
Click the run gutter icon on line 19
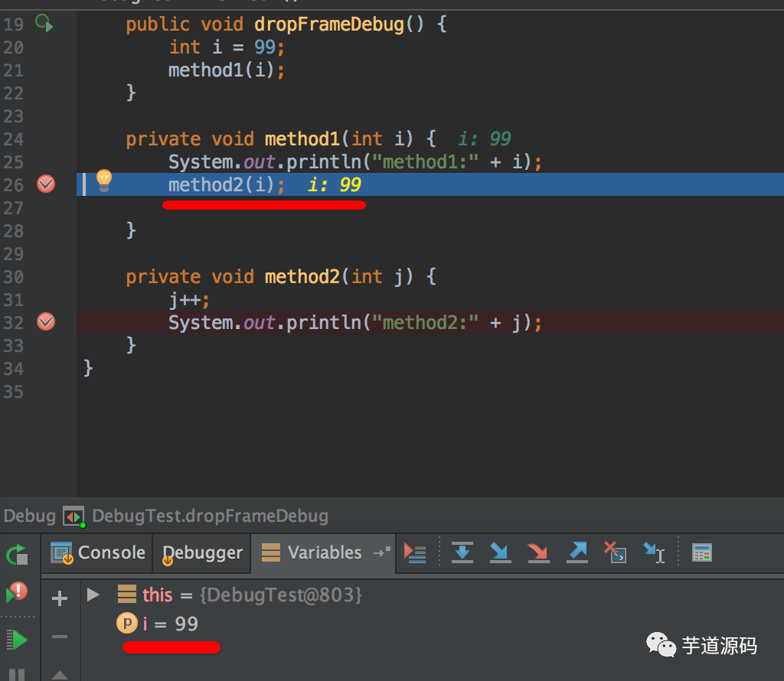coord(44,23)
